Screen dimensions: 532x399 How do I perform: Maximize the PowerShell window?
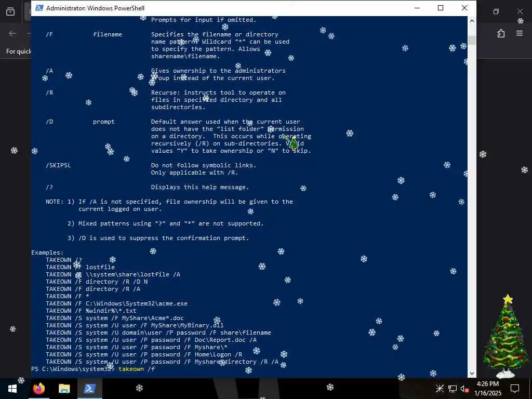click(441, 8)
